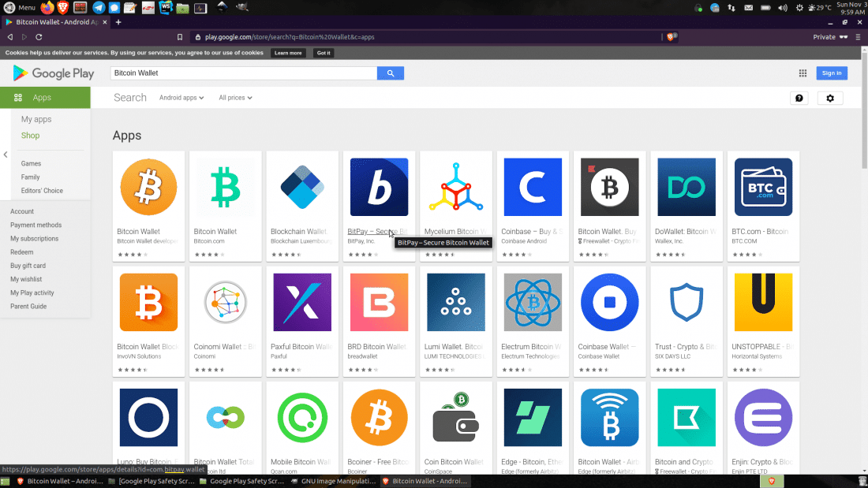Expand the All prices filter dropdown

[x=235, y=98]
